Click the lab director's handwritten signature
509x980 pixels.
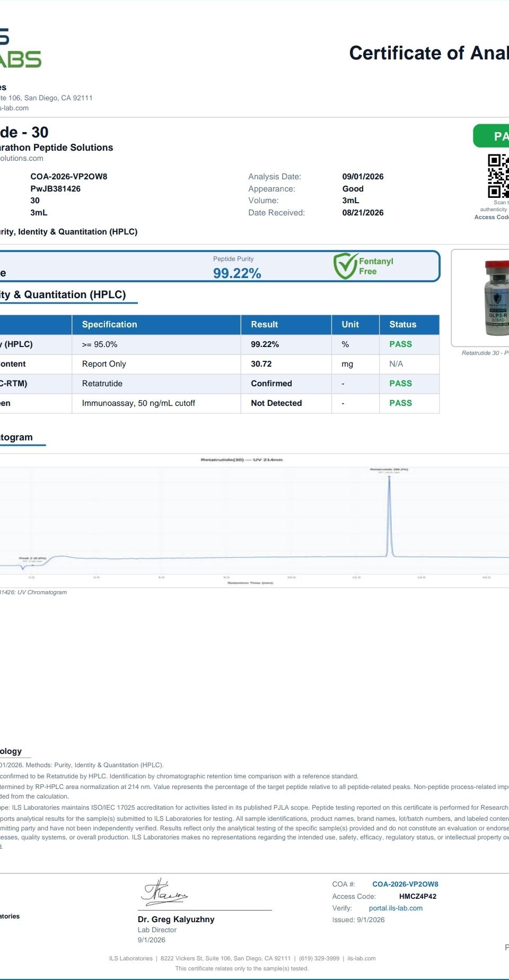click(164, 892)
